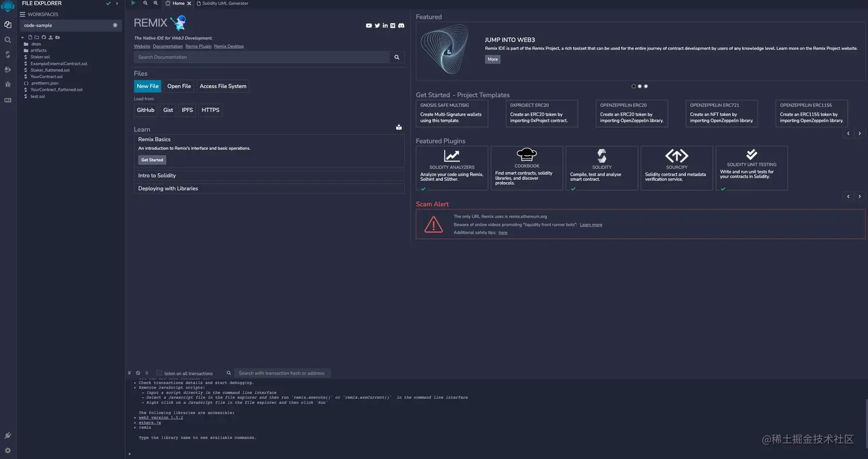
Task: Publish to GitHub gist icon in explorer
Action: (x=44, y=37)
